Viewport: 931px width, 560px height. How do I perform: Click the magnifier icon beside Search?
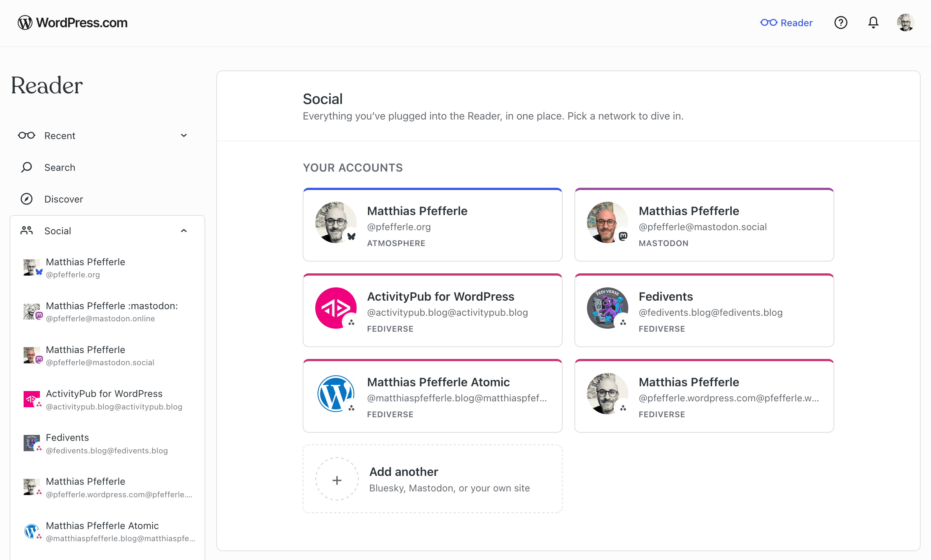point(27,167)
